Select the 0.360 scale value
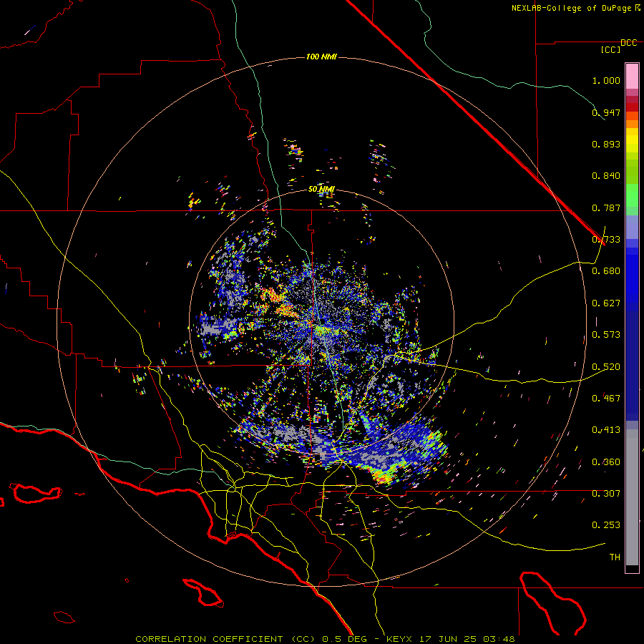Viewport: 644px width, 644px height. pyautogui.click(x=606, y=462)
